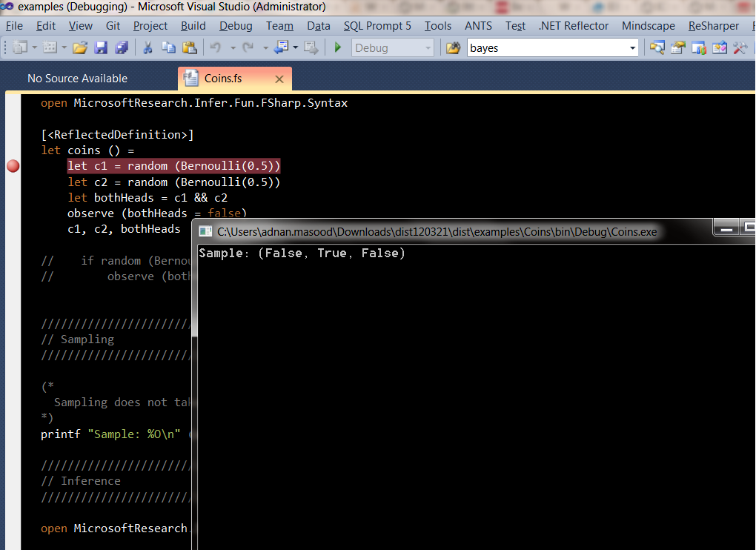Click the Add New Item toolbar icon
The height and width of the screenshot is (550, 756).
tap(50, 47)
